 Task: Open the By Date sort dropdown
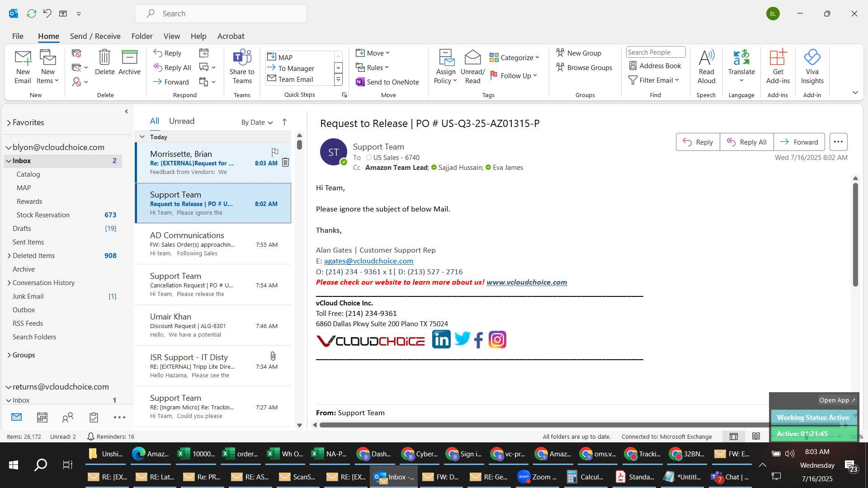[257, 122]
